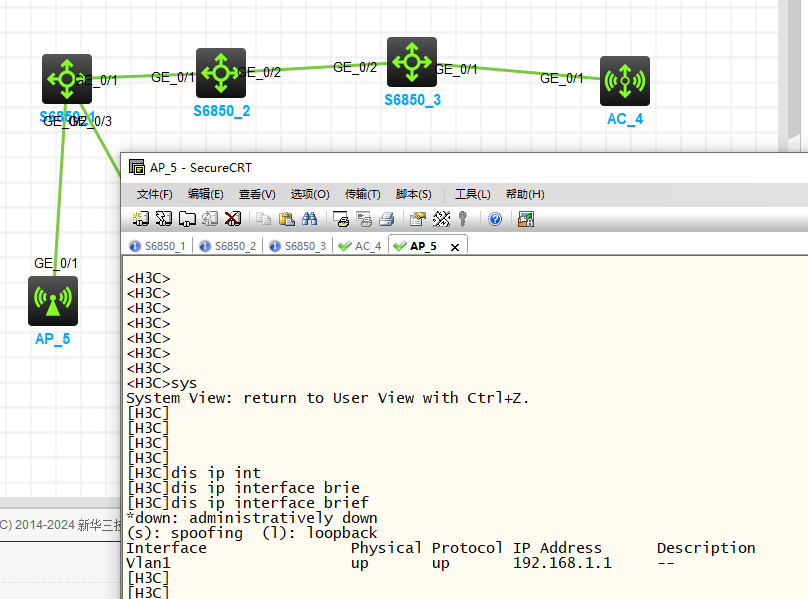The height and width of the screenshot is (599, 808).
Task: Click the Print Selection icon
Action: (x=364, y=219)
